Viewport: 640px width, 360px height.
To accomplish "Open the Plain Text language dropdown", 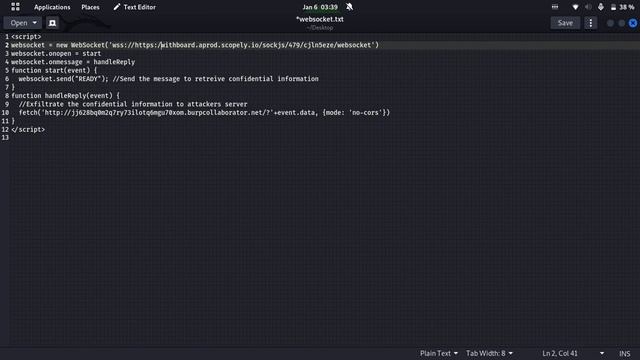I will click(439, 353).
